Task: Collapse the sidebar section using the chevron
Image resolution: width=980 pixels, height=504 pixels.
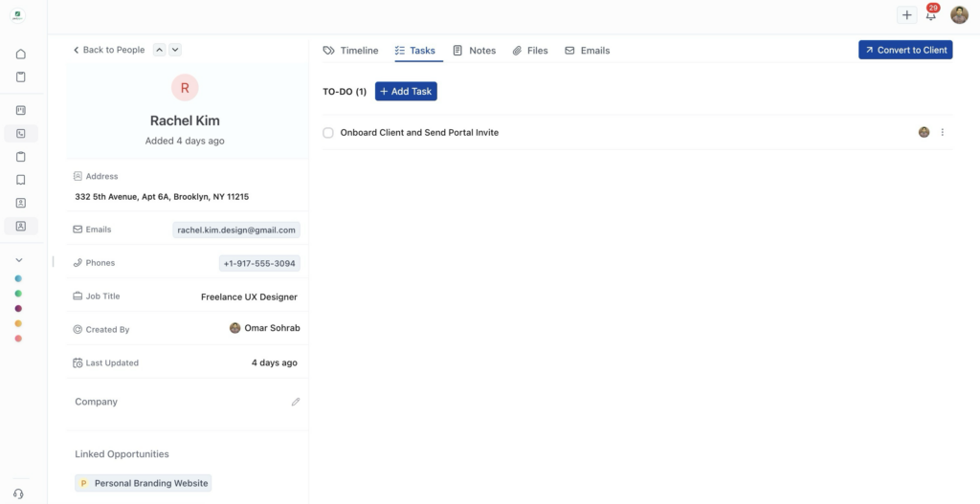Action: click(x=19, y=260)
